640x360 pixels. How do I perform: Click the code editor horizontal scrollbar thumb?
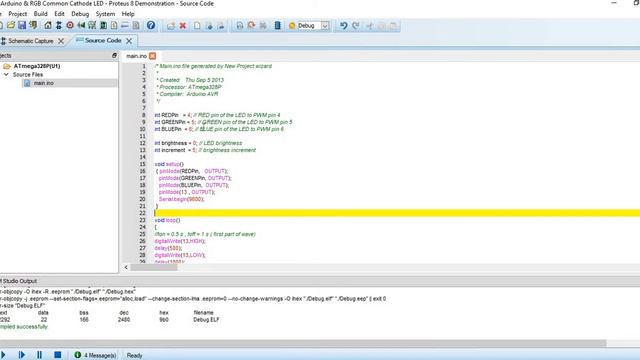pyautogui.click(x=154, y=267)
